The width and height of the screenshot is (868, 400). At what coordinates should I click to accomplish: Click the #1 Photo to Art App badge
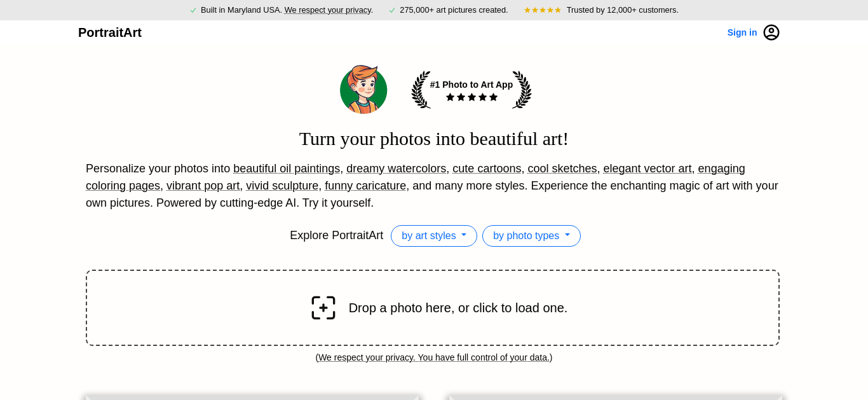(471, 90)
